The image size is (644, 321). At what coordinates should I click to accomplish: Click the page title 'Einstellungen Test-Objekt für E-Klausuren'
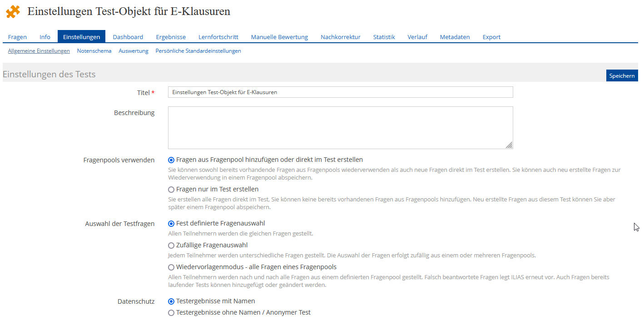[129, 12]
